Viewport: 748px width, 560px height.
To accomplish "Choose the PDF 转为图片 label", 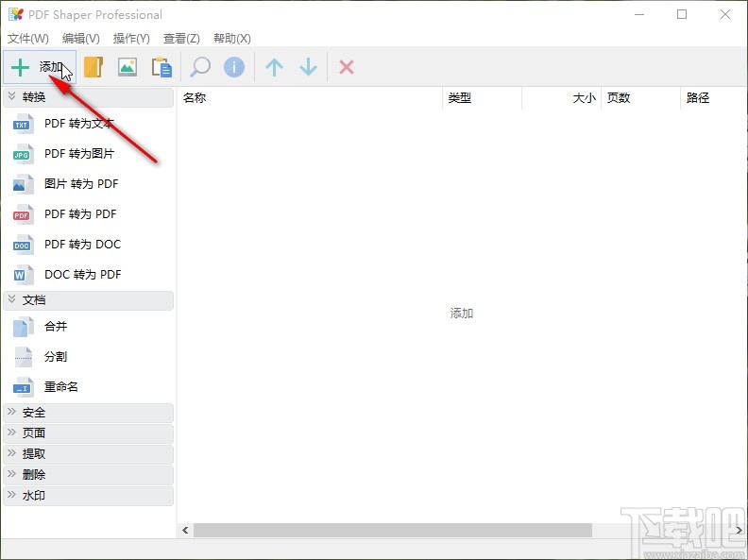I will 79,154.
